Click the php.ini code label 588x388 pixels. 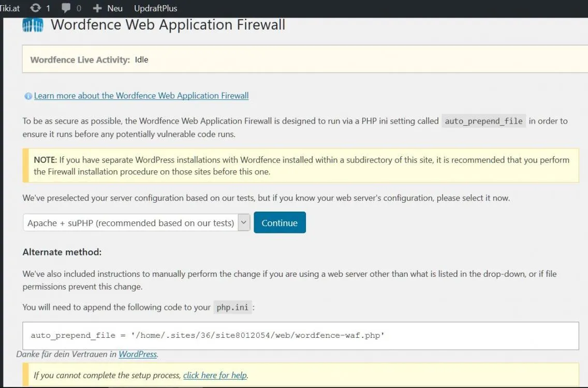coord(232,307)
